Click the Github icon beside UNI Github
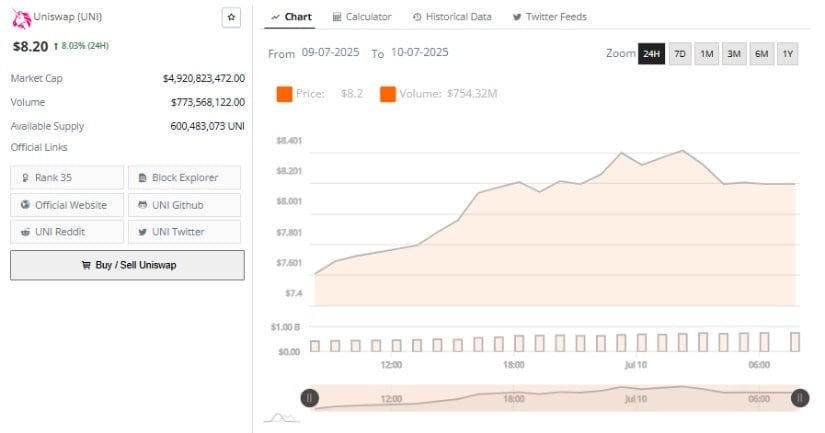The height and width of the screenshot is (433, 825). pyautogui.click(x=142, y=205)
